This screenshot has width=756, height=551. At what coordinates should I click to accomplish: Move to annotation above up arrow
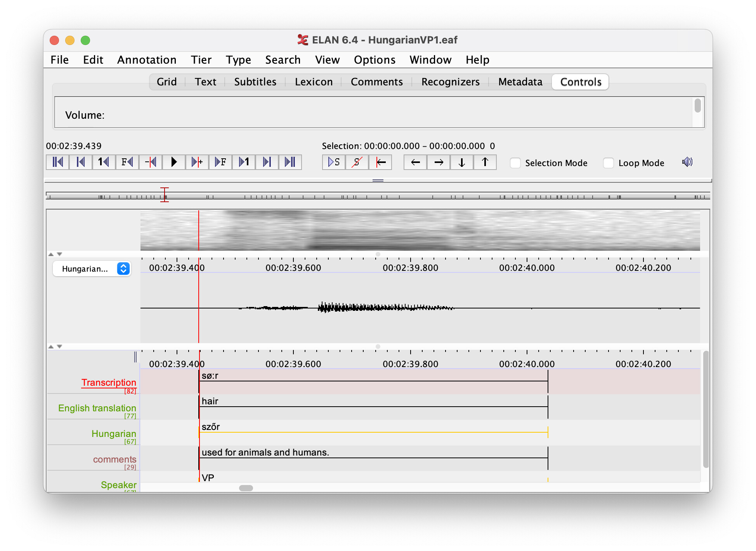click(x=485, y=162)
